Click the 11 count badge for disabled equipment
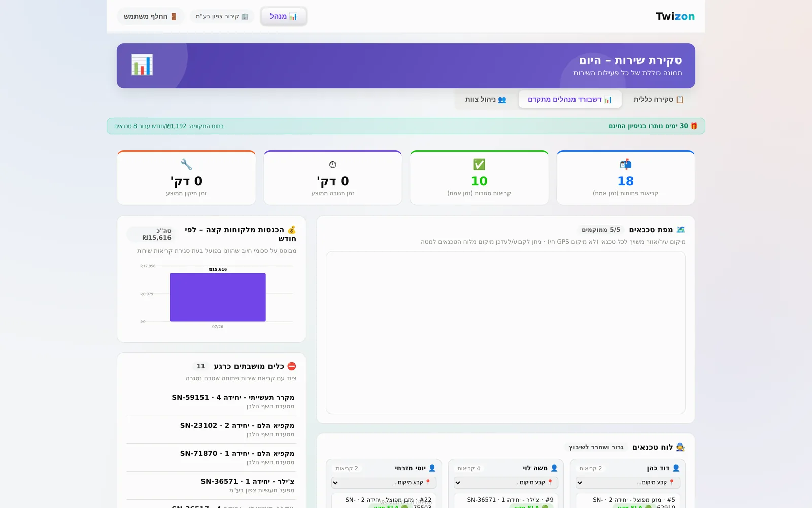812x508 pixels. [201, 366]
